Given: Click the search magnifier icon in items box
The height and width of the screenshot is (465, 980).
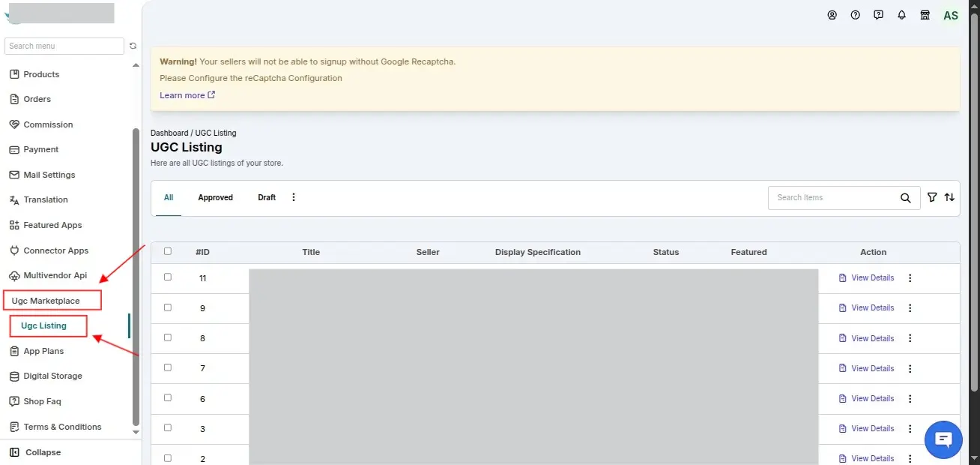Looking at the screenshot, I should [x=906, y=198].
